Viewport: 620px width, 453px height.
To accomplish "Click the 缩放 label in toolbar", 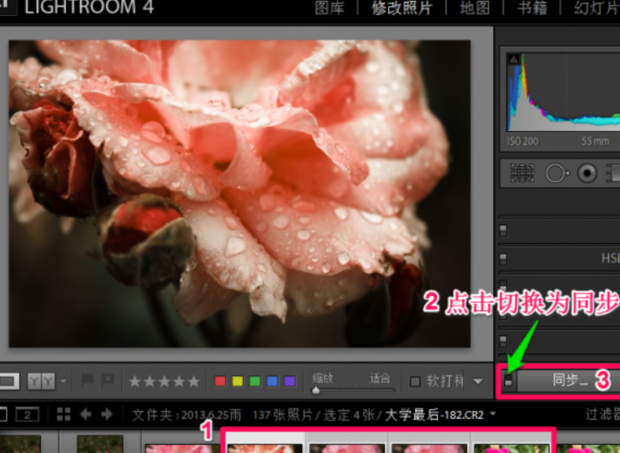I will point(323,379).
